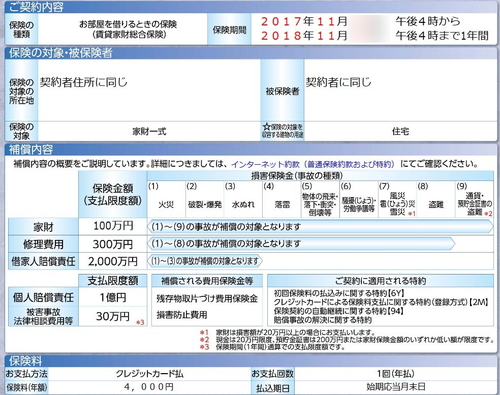500x395 pixels.
Task: Click the 家財一式 cell
Action: [x=149, y=131]
